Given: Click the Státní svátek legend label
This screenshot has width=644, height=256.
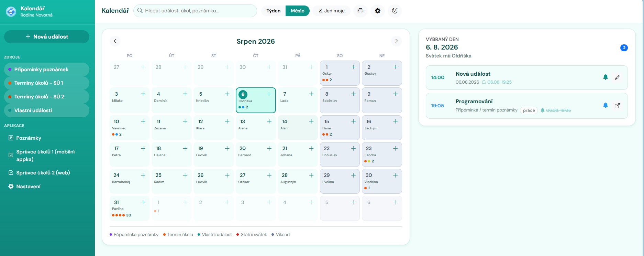Looking at the screenshot, I should [x=254, y=235].
